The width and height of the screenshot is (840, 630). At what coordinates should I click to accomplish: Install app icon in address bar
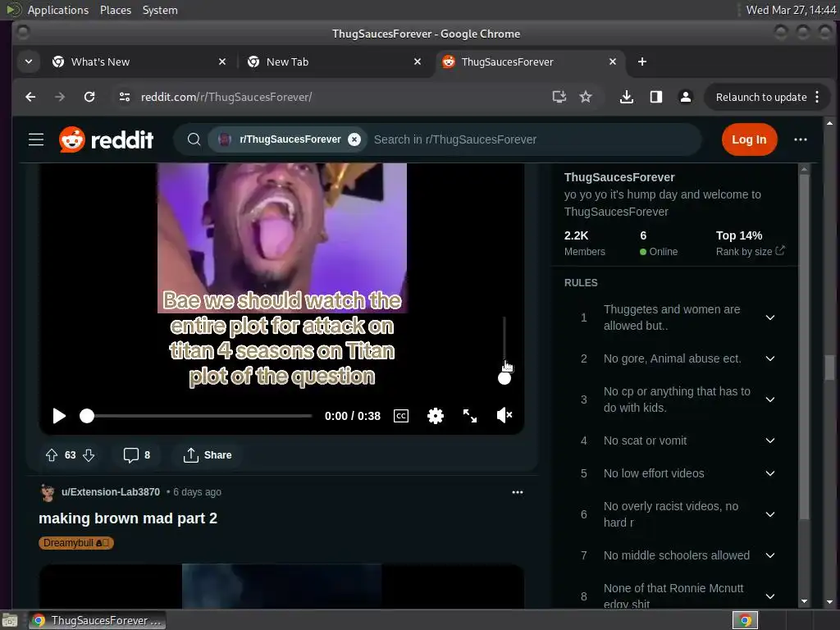pyautogui.click(x=559, y=97)
